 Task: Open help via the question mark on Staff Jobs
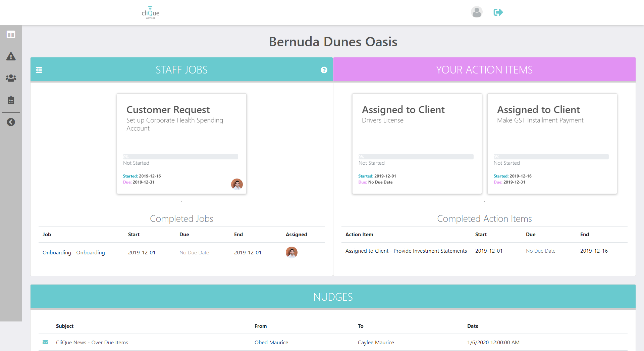(324, 70)
